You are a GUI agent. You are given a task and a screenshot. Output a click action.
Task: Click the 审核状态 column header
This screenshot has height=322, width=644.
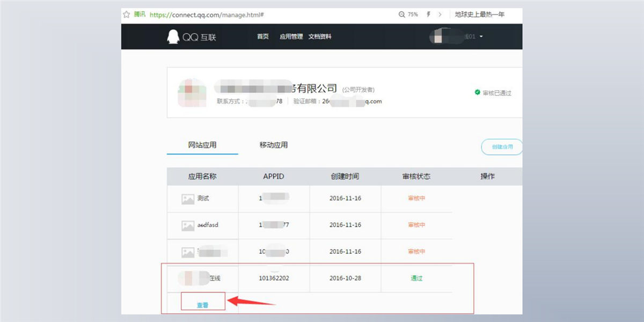(x=416, y=176)
